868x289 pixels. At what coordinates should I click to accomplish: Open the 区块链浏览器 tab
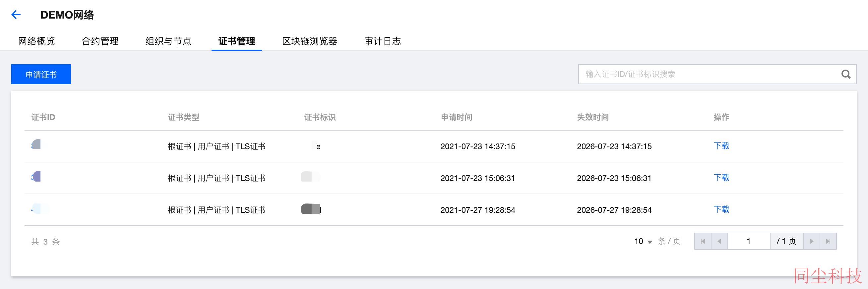pos(310,41)
